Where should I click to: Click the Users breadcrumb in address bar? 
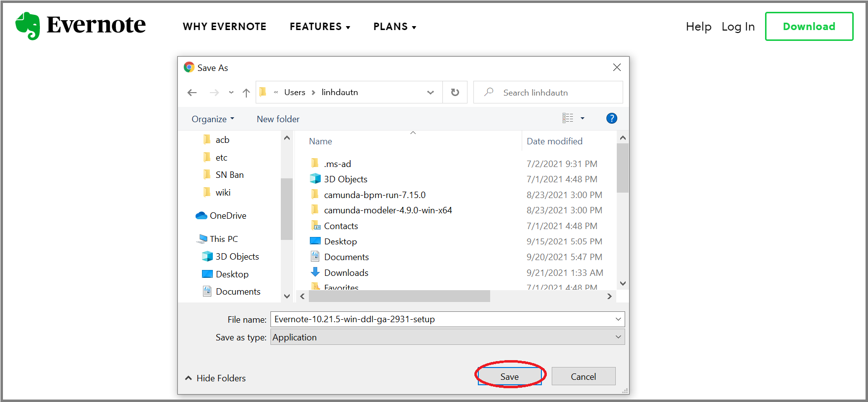coord(295,93)
